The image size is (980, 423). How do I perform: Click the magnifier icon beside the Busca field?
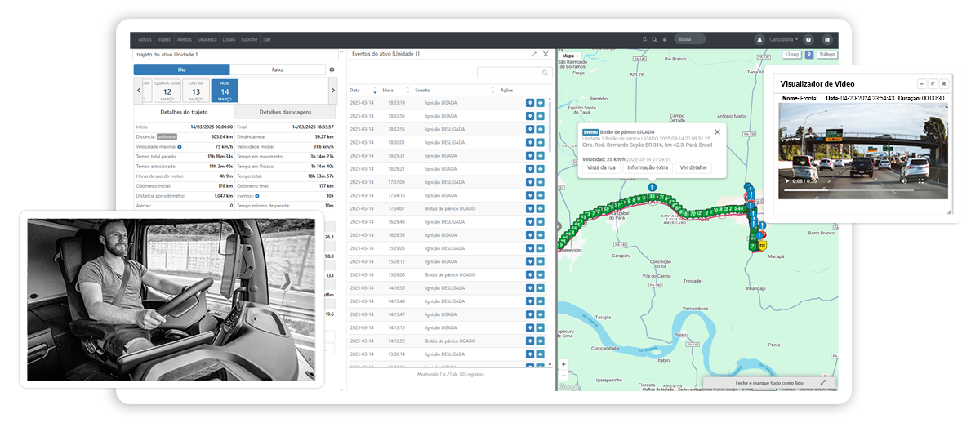[655, 39]
